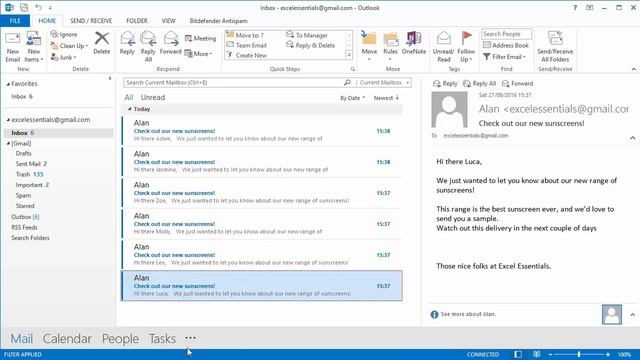Select the Create New quick step
Screen dimensions: 640x360
[247, 55]
